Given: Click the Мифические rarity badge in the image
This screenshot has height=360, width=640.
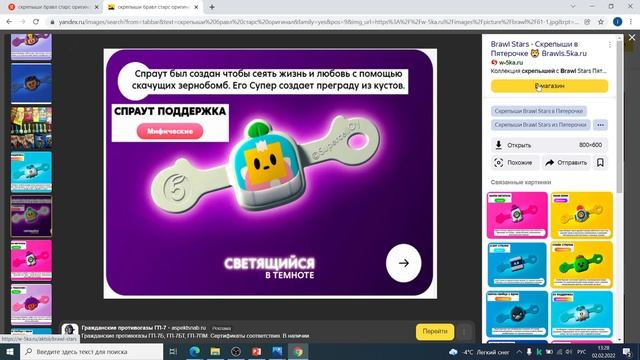Looking at the screenshot, I should (170, 131).
